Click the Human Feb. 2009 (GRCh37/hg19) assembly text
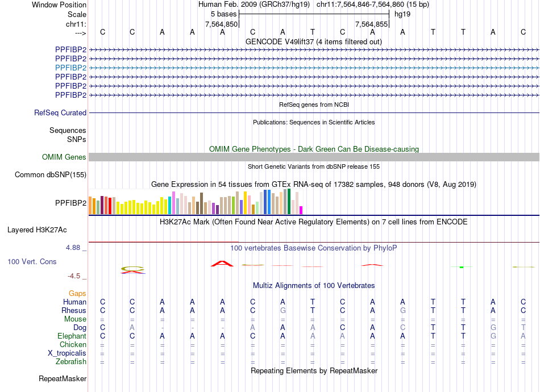Image resolution: width=540 pixels, height=392 pixels. coord(254,5)
